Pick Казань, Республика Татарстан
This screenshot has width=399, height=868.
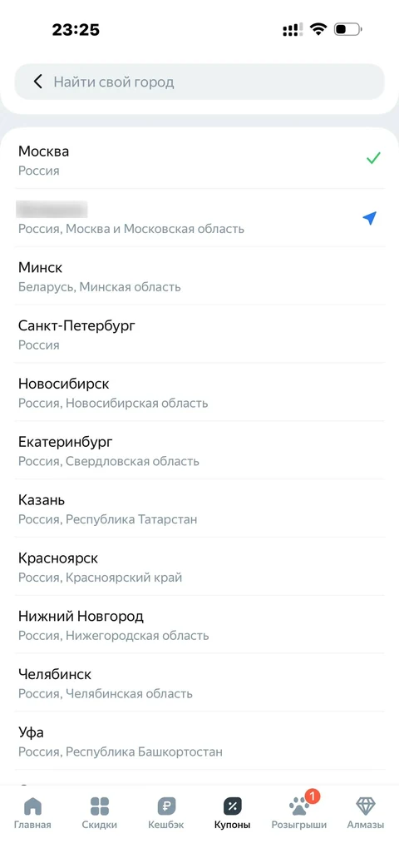tap(199, 508)
